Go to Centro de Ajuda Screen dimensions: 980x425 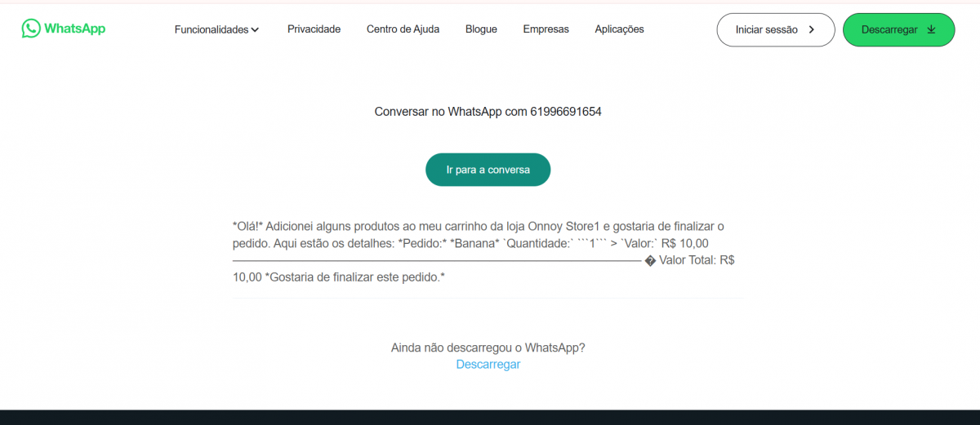pyautogui.click(x=403, y=29)
